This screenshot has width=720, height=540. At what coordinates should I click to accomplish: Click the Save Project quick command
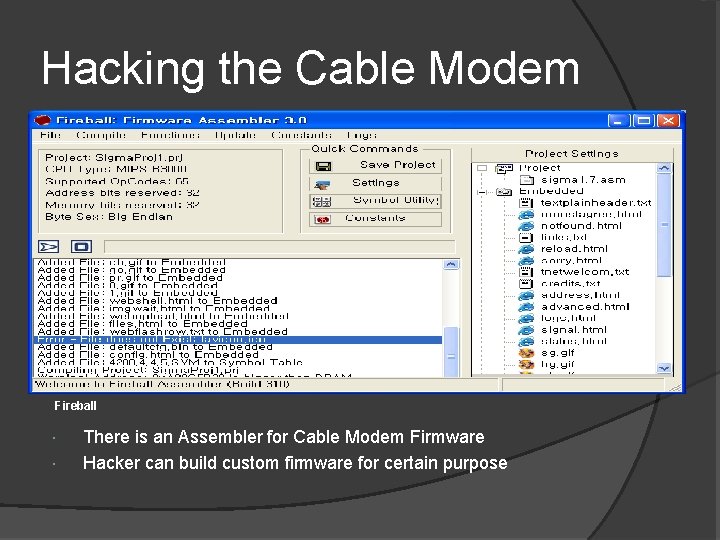(x=375, y=165)
